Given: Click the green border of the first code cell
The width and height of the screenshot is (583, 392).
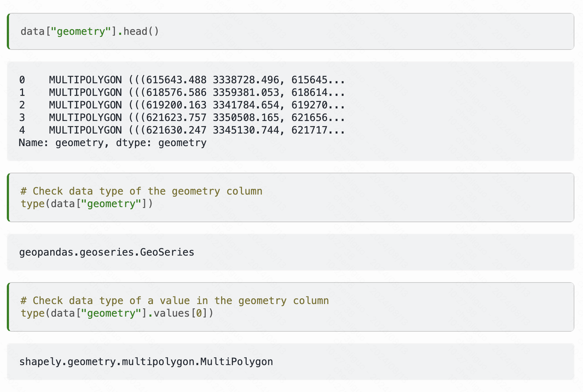Looking at the screenshot, I should [x=8, y=31].
